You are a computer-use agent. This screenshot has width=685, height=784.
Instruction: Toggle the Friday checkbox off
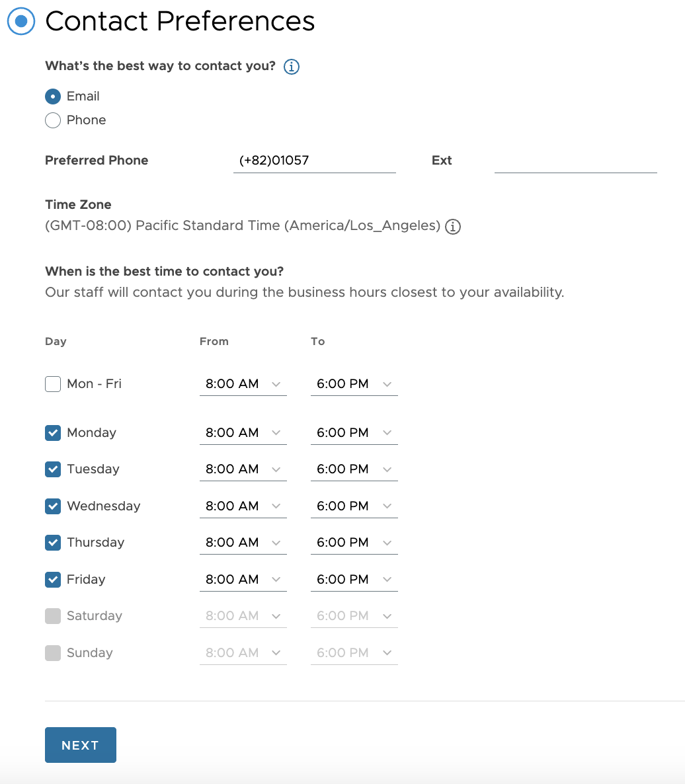tap(53, 580)
